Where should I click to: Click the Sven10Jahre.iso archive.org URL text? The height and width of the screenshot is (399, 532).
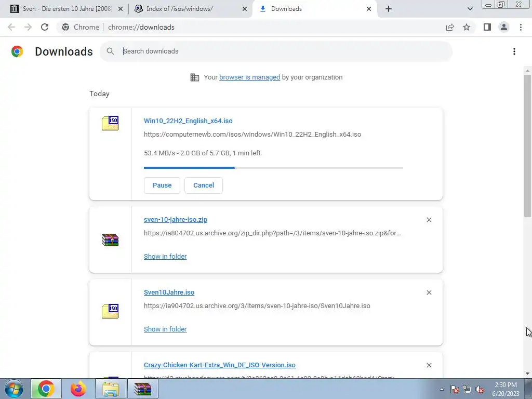click(257, 305)
